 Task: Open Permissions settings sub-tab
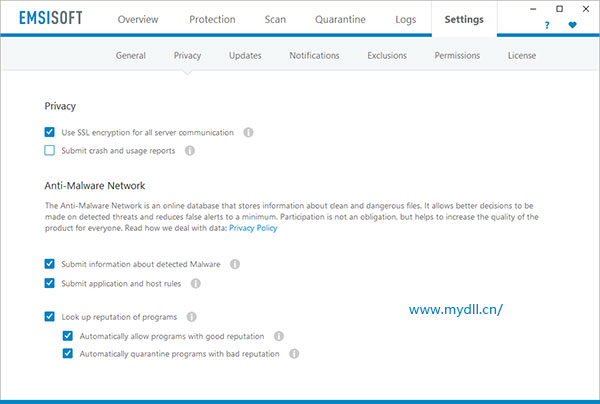(457, 55)
